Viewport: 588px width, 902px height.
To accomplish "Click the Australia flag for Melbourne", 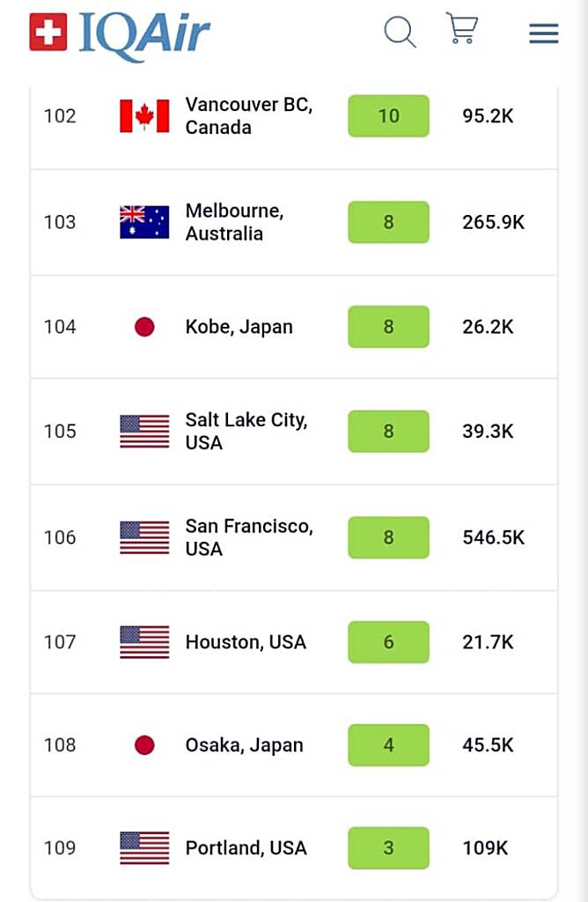I will click(x=144, y=222).
